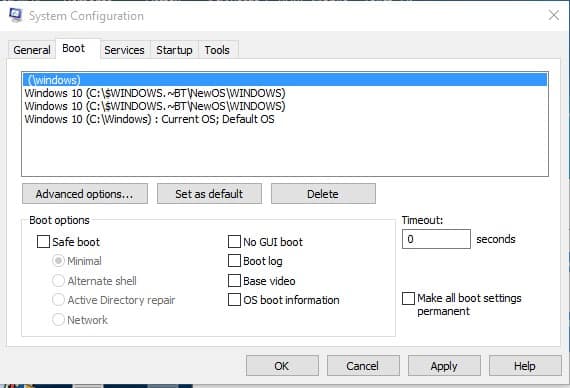Screen dimensions: 570x388
Task: Click the System Configuration title bar icon
Action: [15, 15]
